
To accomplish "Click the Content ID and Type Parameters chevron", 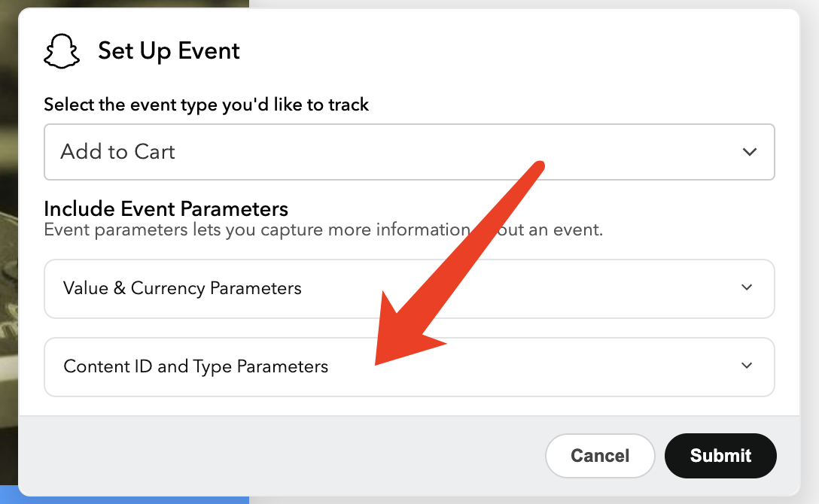I will click(747, 366).
